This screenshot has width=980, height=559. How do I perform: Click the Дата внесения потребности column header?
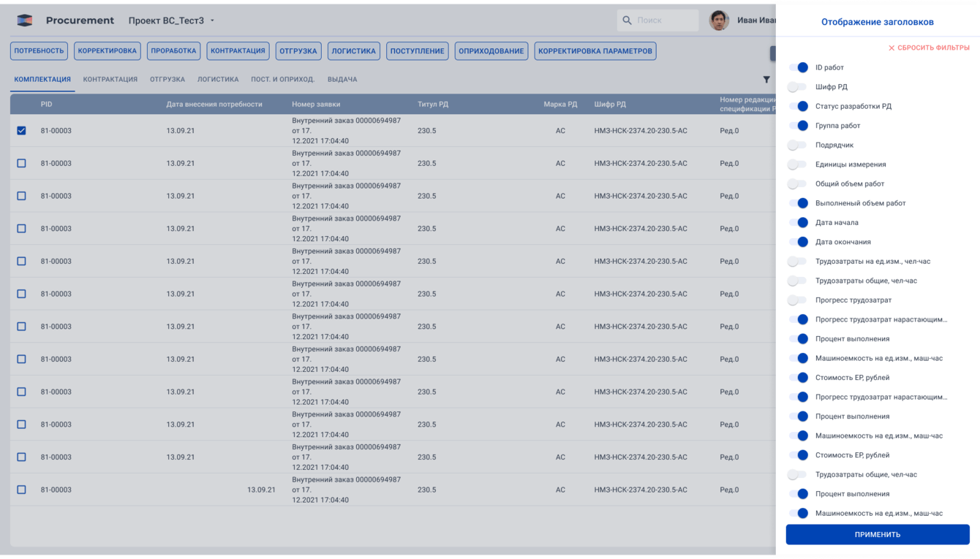pos(214,104)
